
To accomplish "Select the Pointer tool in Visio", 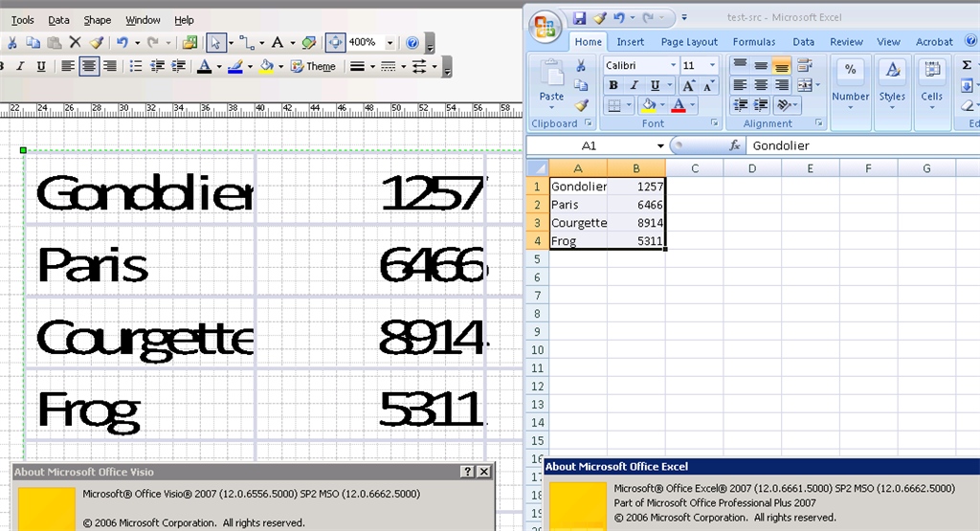I will [x=215, y=42].
